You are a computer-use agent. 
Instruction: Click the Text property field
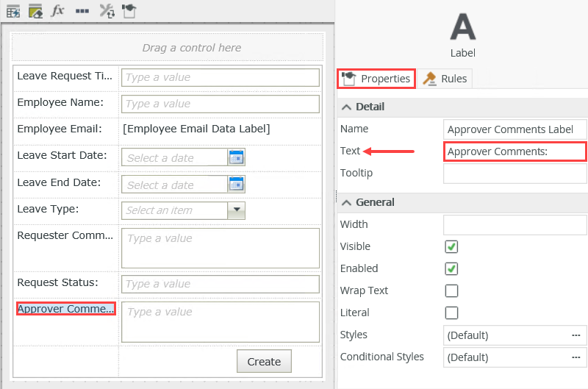pos(514,151)
